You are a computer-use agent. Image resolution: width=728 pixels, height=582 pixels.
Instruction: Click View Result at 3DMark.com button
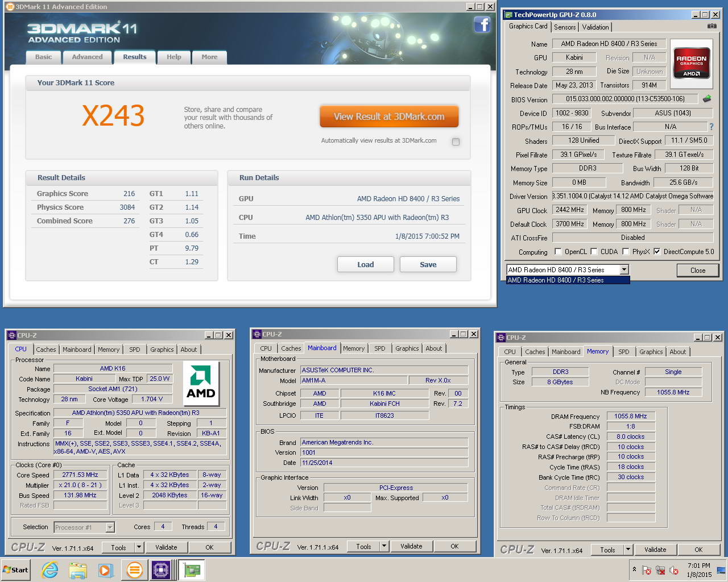[389, 117]
